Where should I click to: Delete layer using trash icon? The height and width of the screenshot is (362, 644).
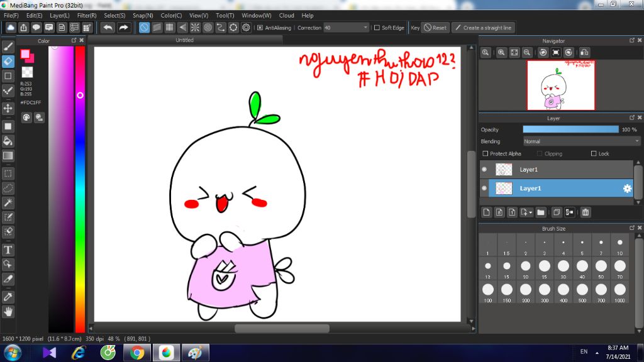[586, 212]
